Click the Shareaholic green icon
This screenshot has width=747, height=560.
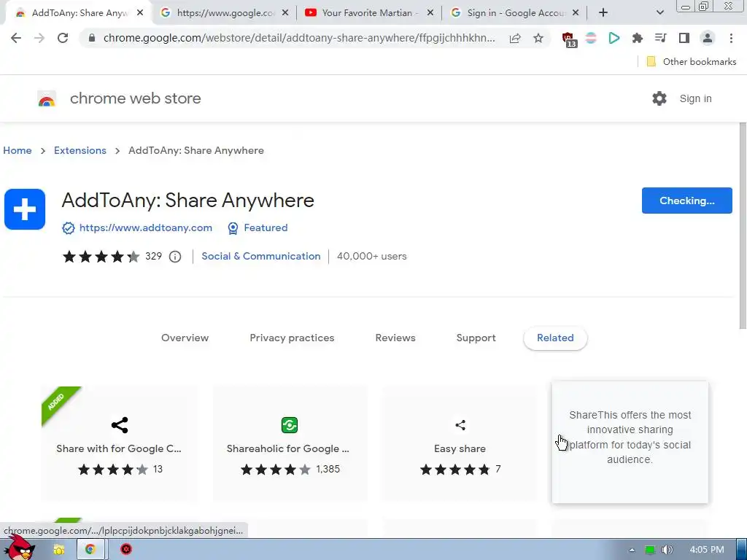(x=290, y=425)
